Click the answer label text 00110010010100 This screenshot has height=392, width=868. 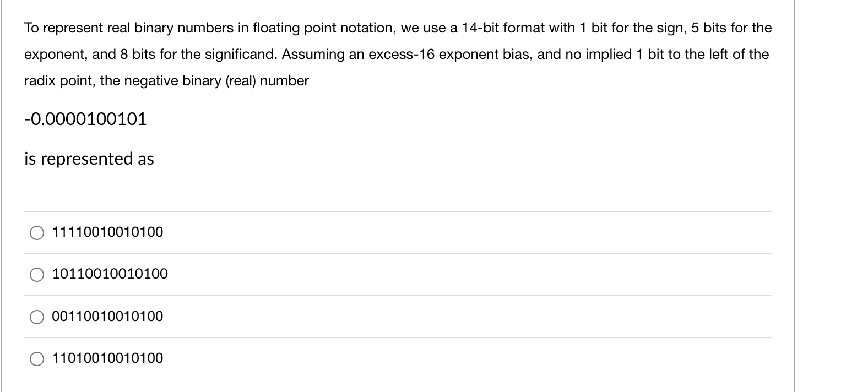coord(107,317)
